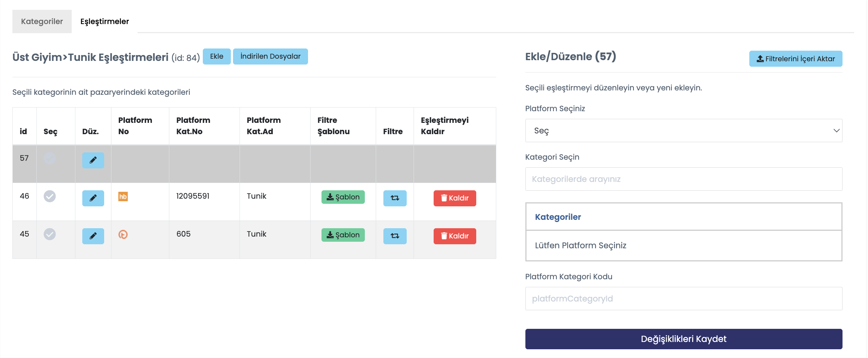Switch to the Eşleştirmeler tab
This screenshot has width=868, height=358.
click(104, 22)
